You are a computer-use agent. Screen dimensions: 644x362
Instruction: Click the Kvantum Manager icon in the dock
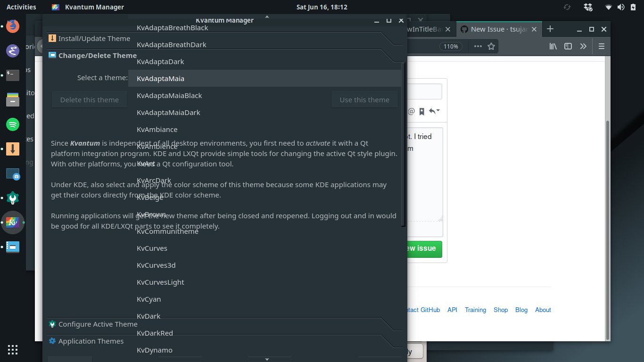click(x=12, y=222)
